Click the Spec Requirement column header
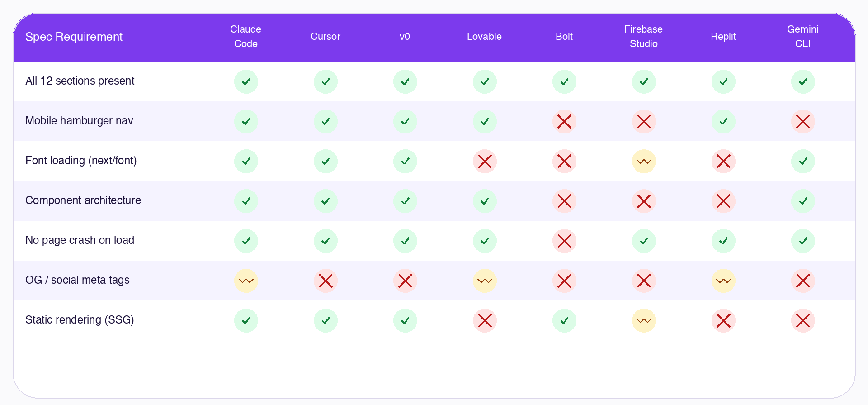Screen dimensions: 868x405 click(x=74, y=37)
